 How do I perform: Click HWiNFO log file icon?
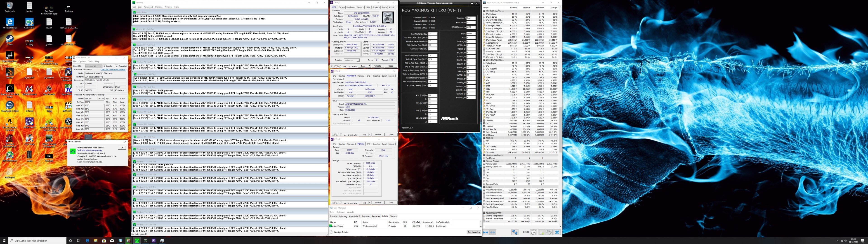click(541, 232)
